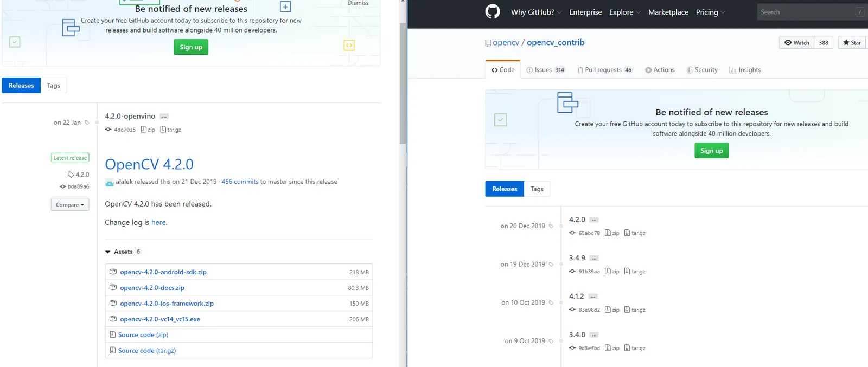Download opencv-4.2.0-vc14_vc15.exe
Screen dimensions: 868x367
coord(160,319)
